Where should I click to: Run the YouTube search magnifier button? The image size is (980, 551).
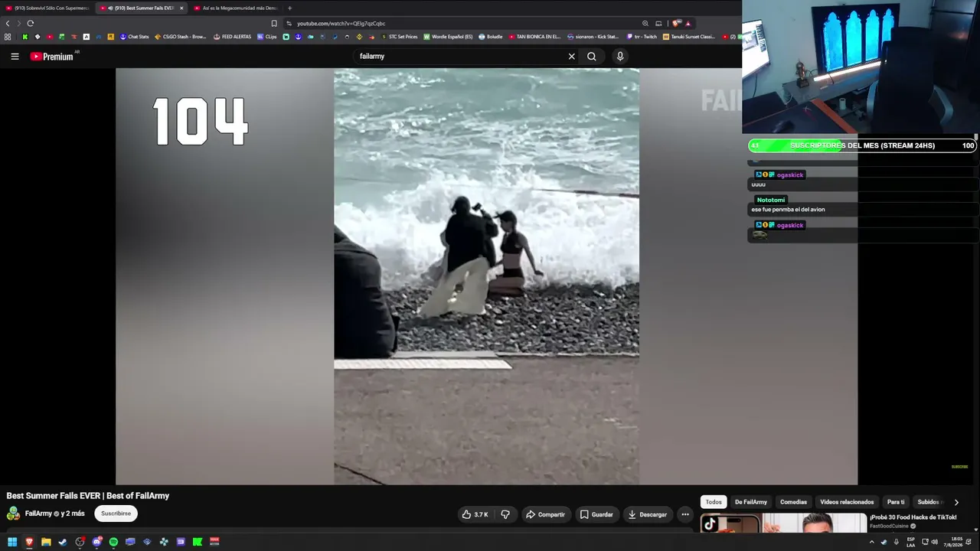[592, 56]
